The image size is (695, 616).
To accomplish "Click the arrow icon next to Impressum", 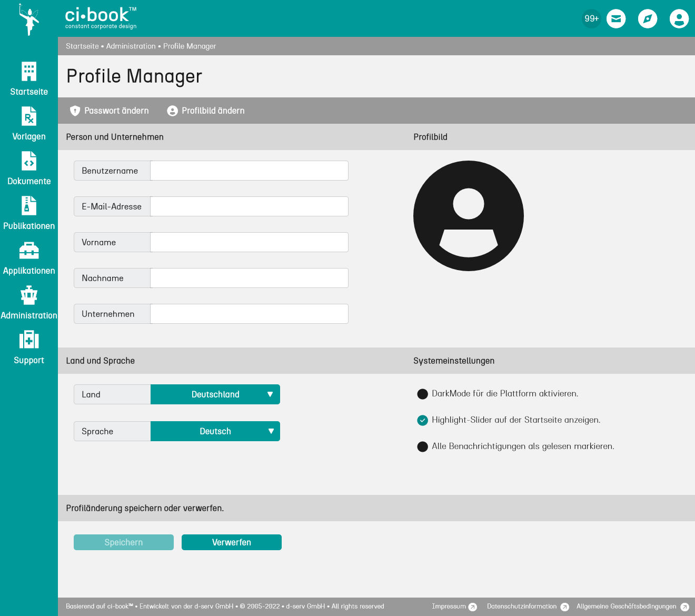I will click(473, 607).
